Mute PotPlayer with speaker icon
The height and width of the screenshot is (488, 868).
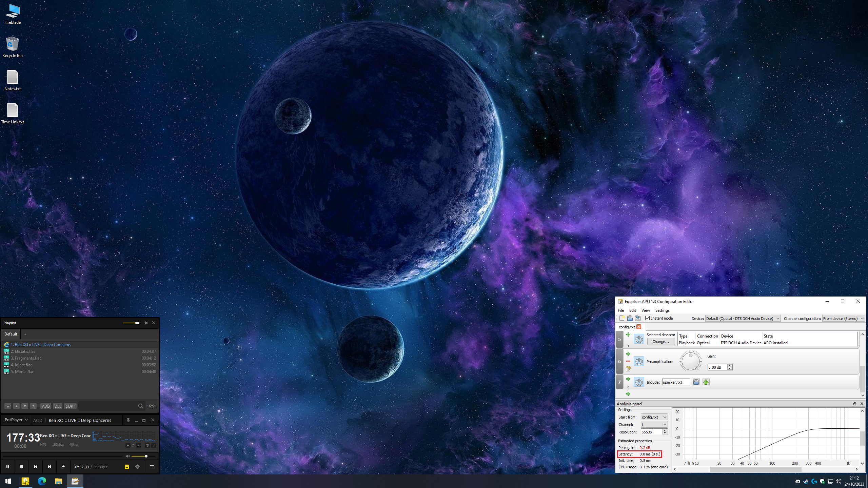pyautogui.click(x=127, y=456)
